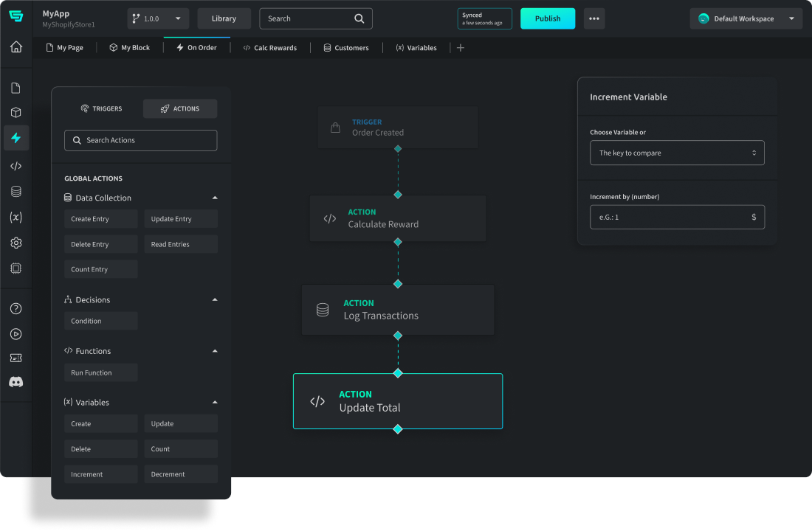Click the database icon on Log Transactions node
Screen dimensions: 812x531
point(323,310)
